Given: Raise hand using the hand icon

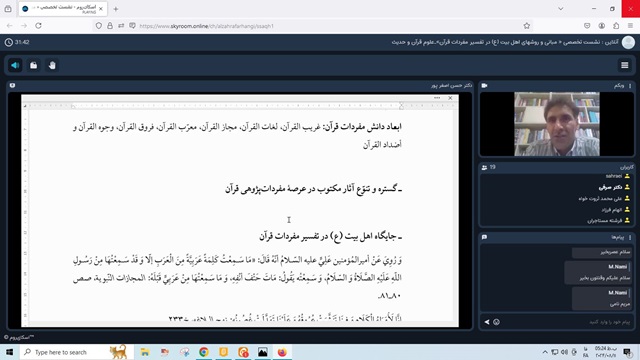Looking at the screenshot, I should pos(52,65).
